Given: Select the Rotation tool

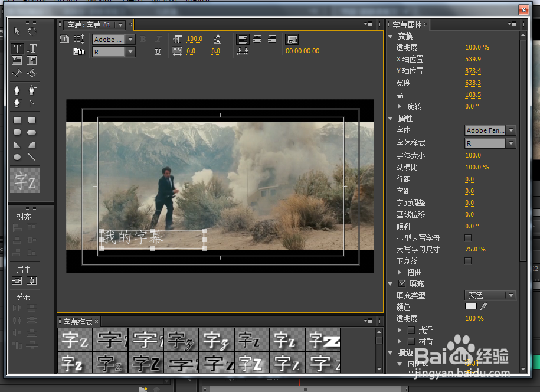Looking at the screenshot, I should point(32,31).
